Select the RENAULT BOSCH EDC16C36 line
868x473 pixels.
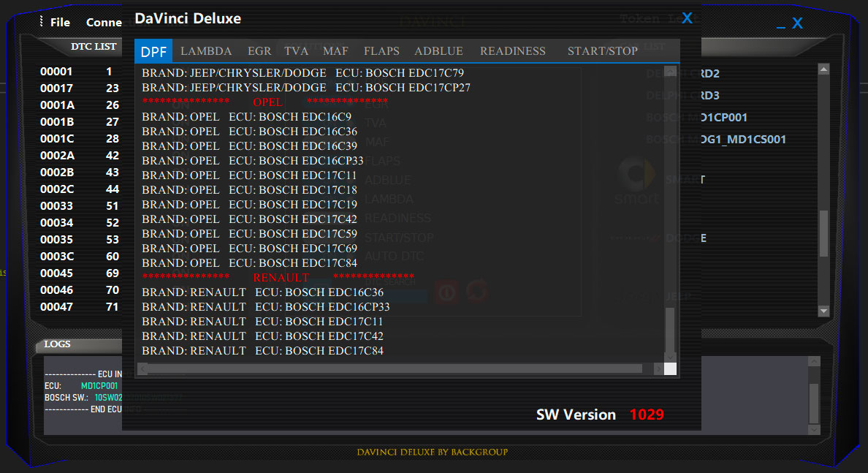263,292
